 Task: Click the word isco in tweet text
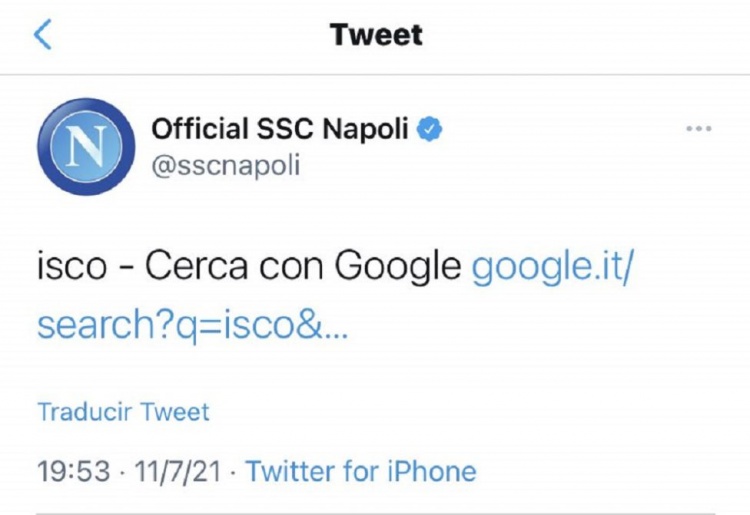tap(65, 268)
